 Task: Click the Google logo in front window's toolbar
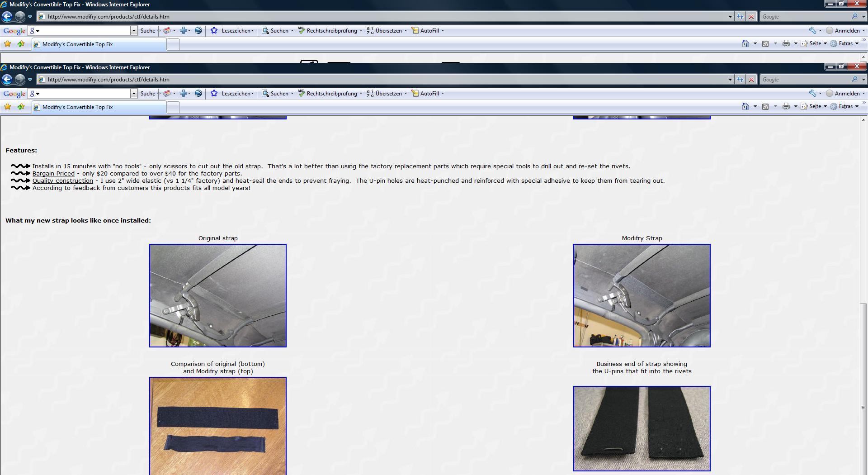14,94
